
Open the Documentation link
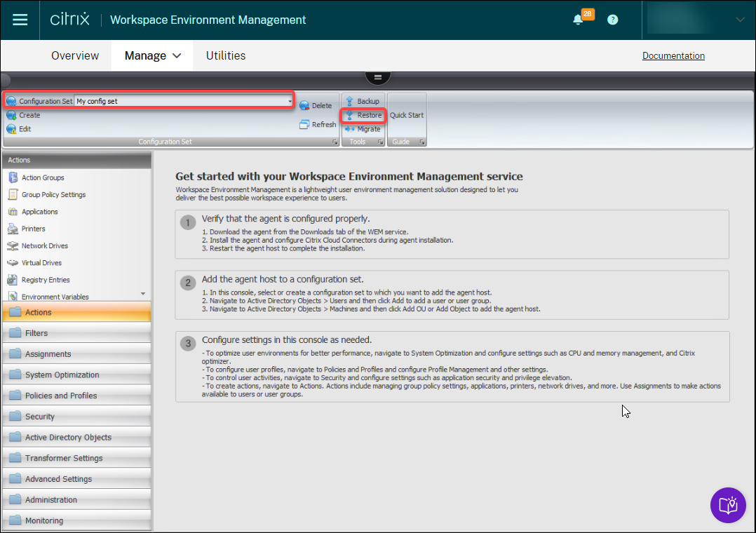[x=673, y=56]
